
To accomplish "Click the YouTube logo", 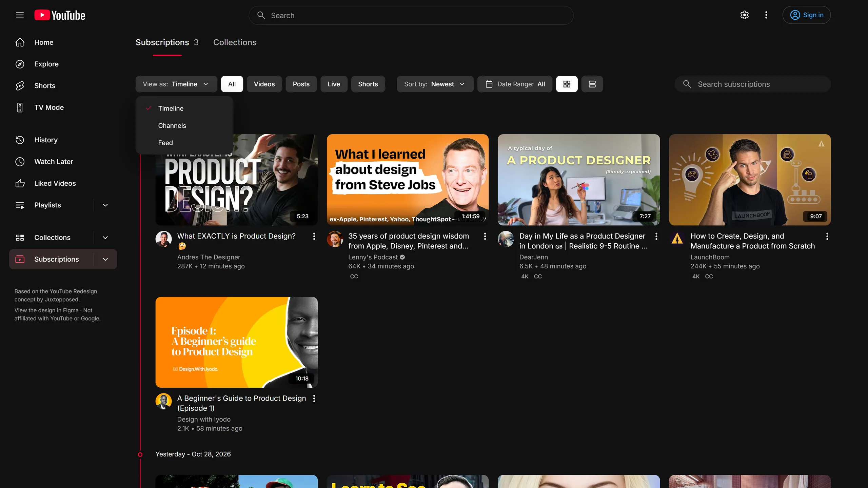I will (x=60, y=15).
